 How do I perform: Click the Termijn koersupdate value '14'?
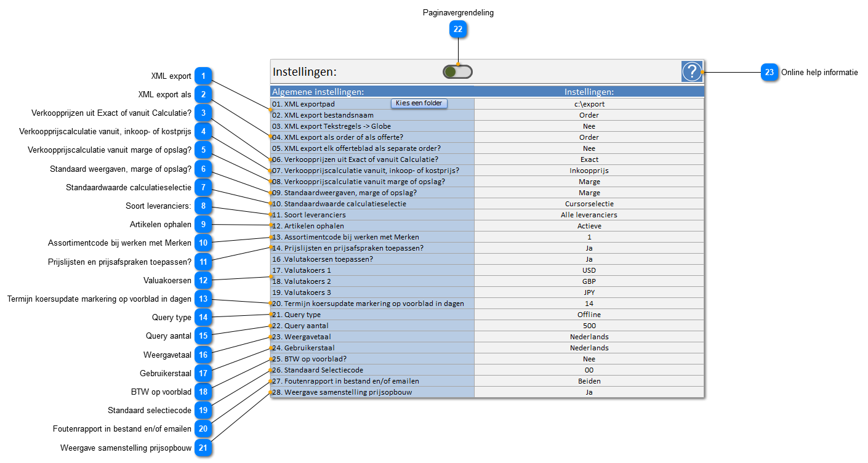pyautogui.click(x=589, y=304)
